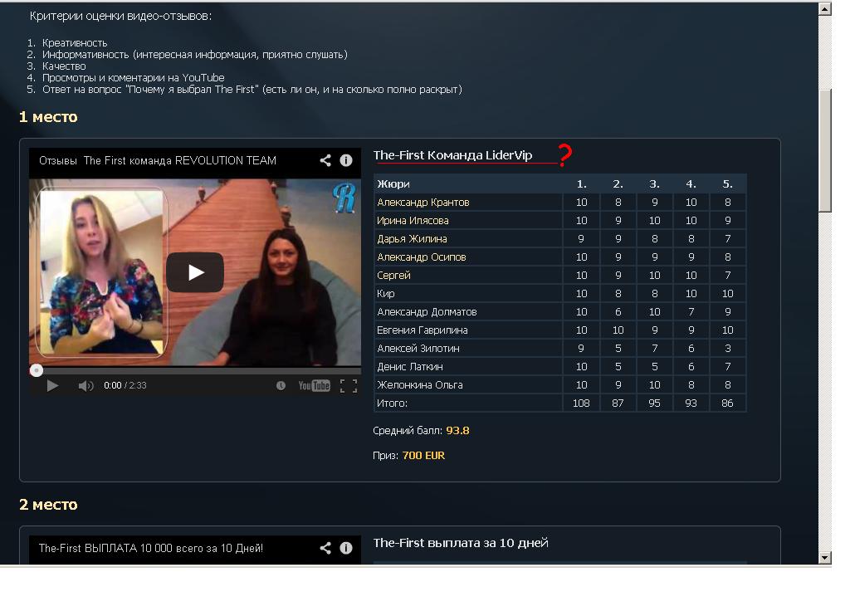Click the average score 93.8

pos(457,431)
